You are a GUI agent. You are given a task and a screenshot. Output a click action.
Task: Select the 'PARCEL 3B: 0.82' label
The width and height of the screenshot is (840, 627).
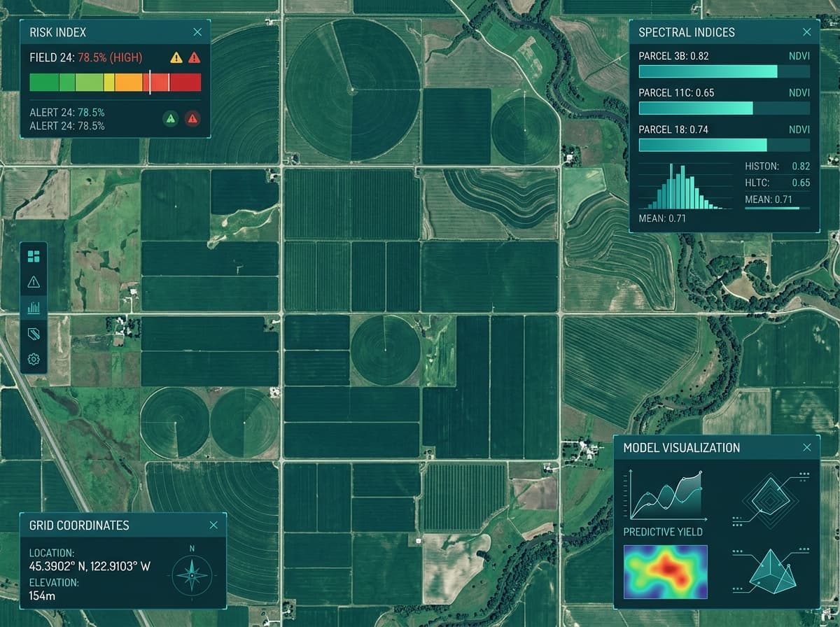pos(674,56)
